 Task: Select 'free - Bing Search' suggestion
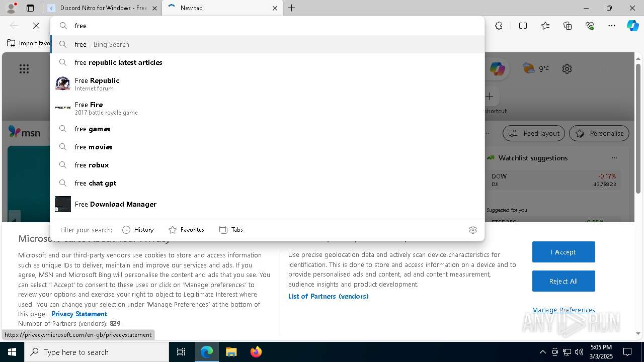[x=267, y=44]
